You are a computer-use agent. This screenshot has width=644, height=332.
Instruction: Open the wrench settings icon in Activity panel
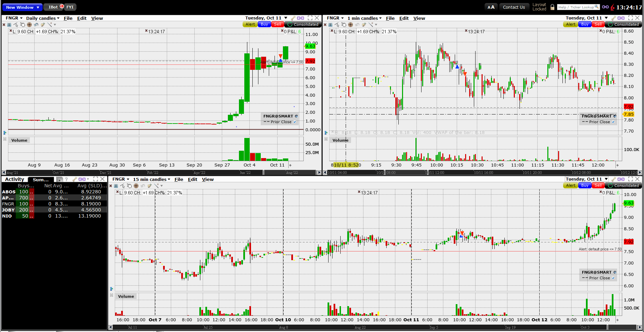coord(75,179)
